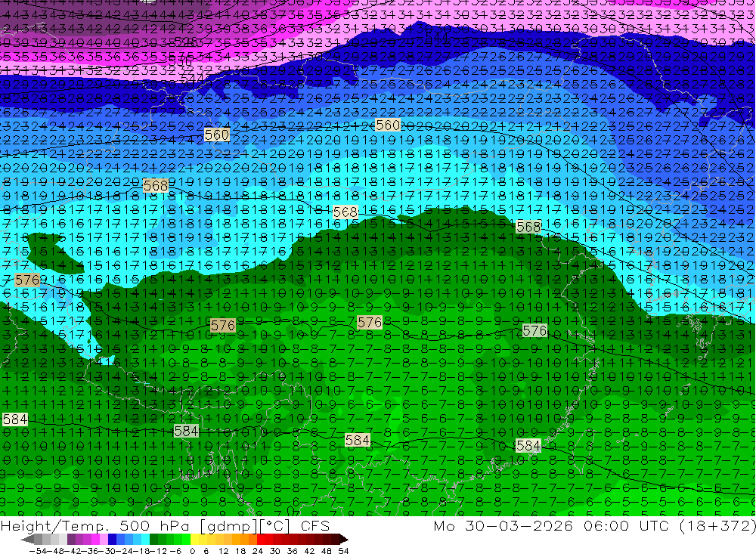Click the '(18+372)' forecast hour text
The image size is (756, 554).
click(717, 526)
